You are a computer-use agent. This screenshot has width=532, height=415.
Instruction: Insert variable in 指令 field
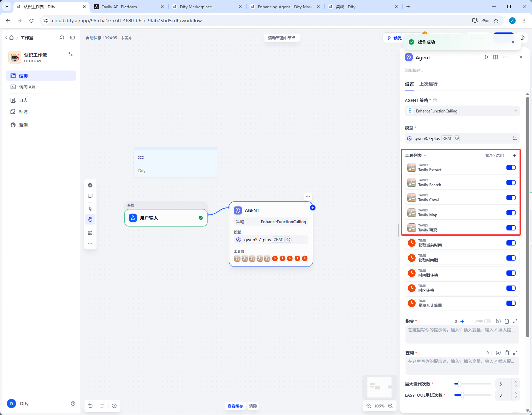[x=498, y=321]
